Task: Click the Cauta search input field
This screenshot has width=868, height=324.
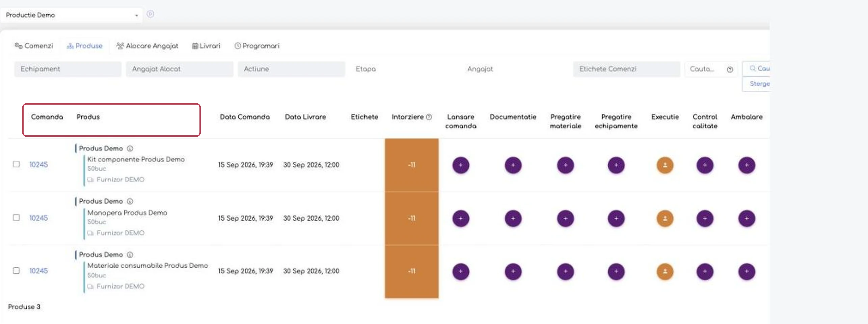Action: point(705,69)
